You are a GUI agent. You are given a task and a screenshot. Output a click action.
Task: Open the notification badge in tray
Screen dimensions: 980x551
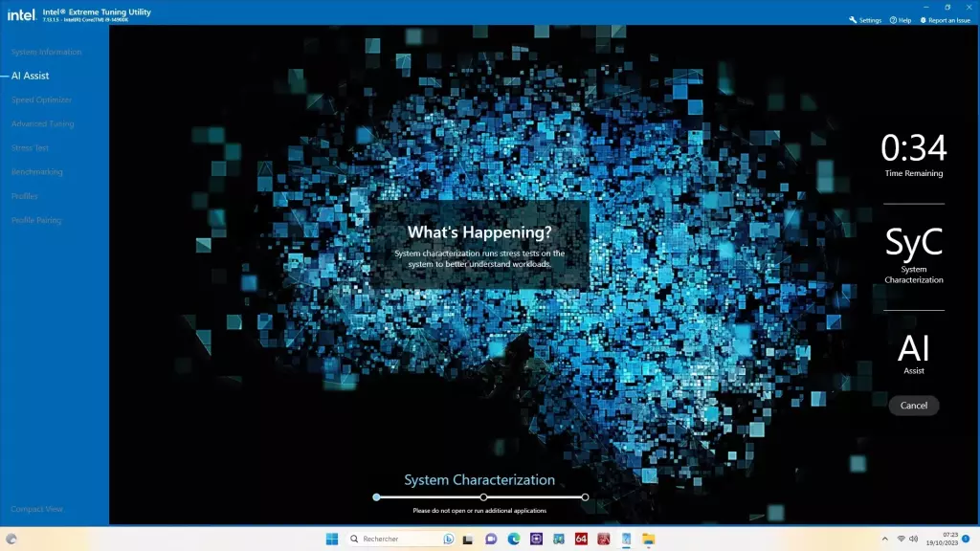(966, 539)
